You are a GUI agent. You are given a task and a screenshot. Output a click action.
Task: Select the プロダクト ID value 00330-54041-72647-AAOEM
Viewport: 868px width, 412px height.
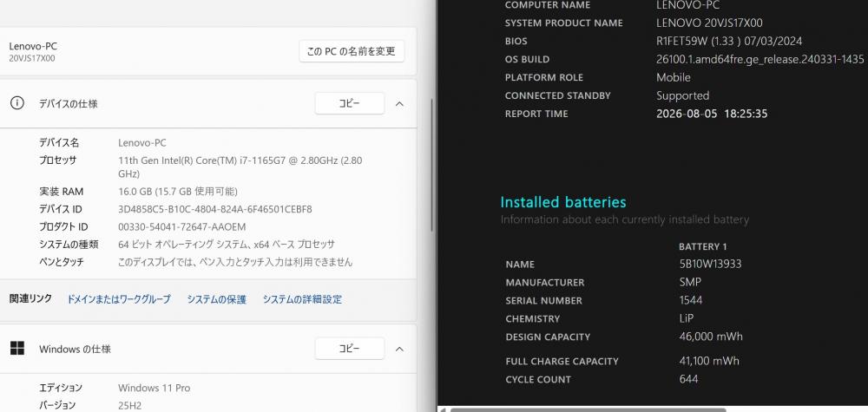[x=181, y=226]
